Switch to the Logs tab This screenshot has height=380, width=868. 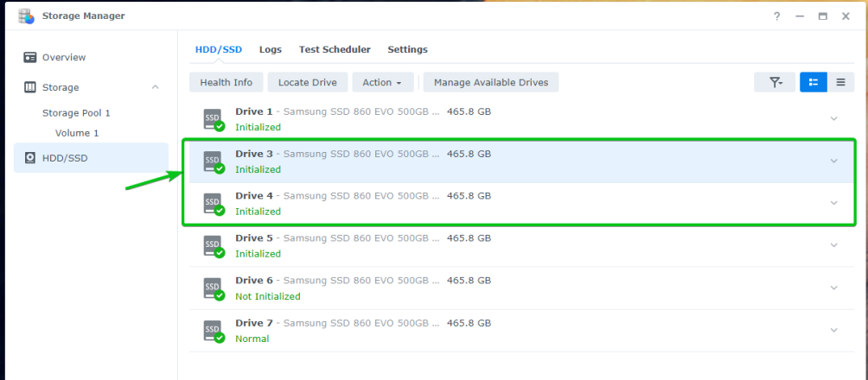tap(271, 50)
